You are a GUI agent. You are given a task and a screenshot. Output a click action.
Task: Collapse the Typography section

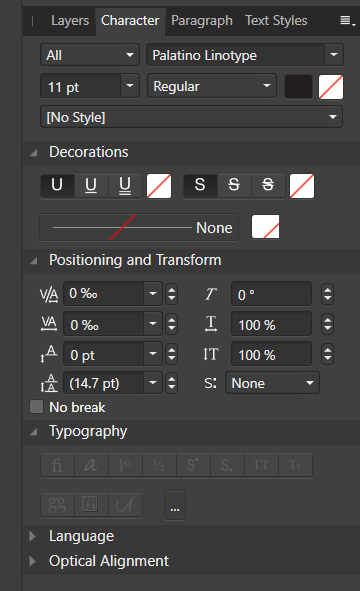tap(34, 432)
